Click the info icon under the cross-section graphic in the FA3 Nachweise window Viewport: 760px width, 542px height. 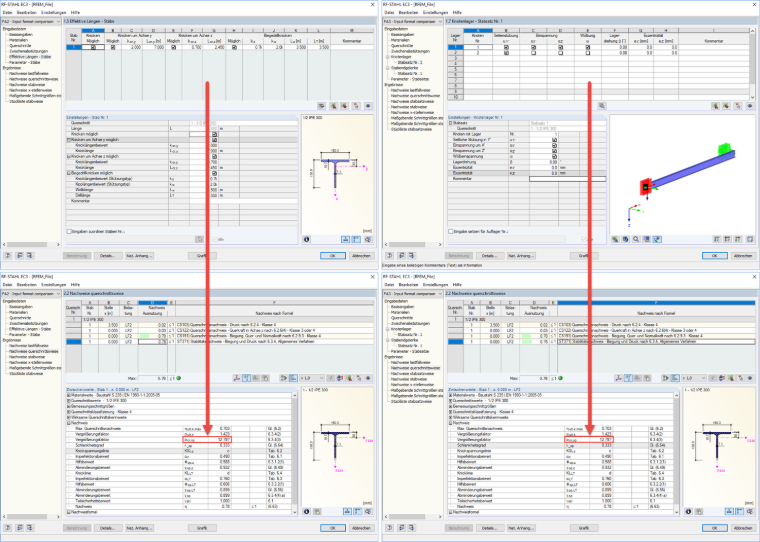click(x=688, y=511)
